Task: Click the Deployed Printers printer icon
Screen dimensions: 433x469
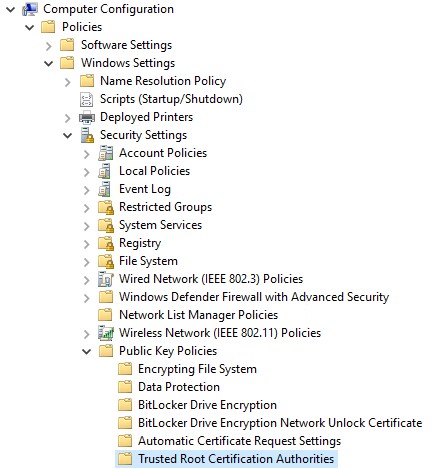Action: tap(87, 117)
